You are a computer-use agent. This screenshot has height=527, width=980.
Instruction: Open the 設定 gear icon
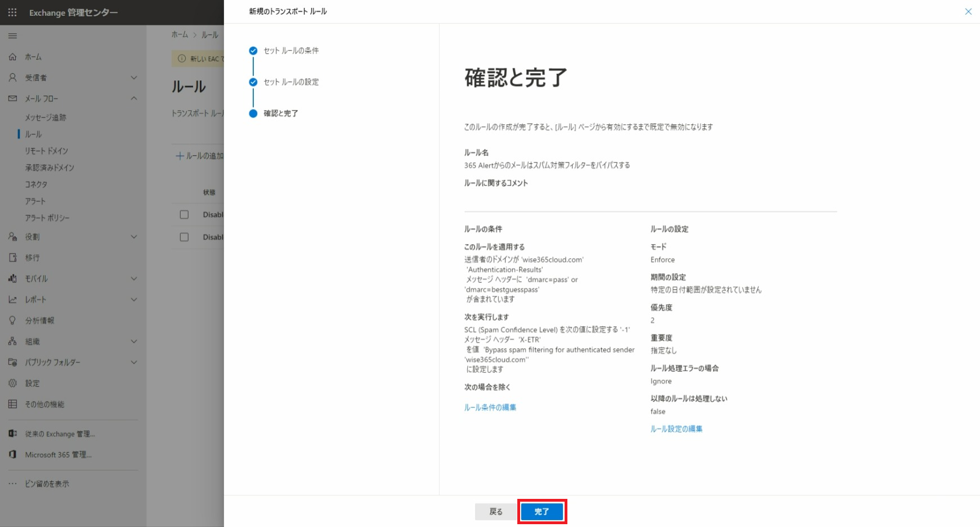coord(12,383)
